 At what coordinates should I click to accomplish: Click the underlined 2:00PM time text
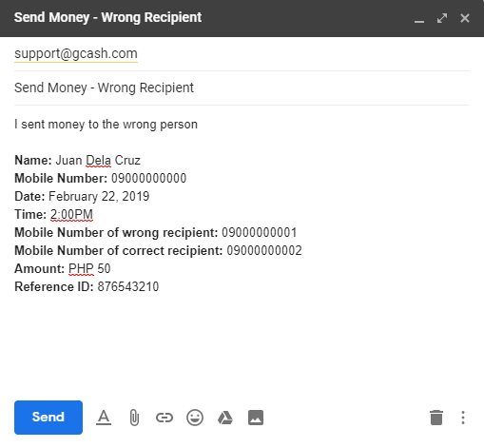point(71,215)
